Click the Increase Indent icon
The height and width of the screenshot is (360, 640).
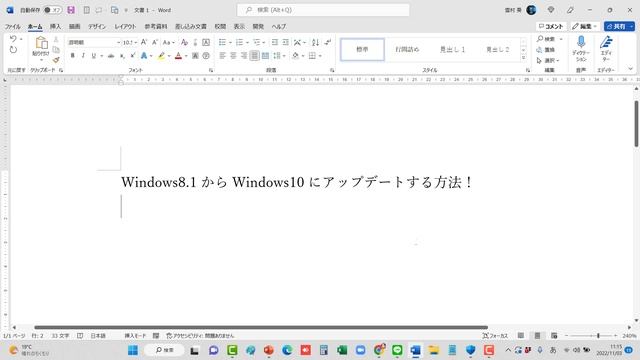285,42
